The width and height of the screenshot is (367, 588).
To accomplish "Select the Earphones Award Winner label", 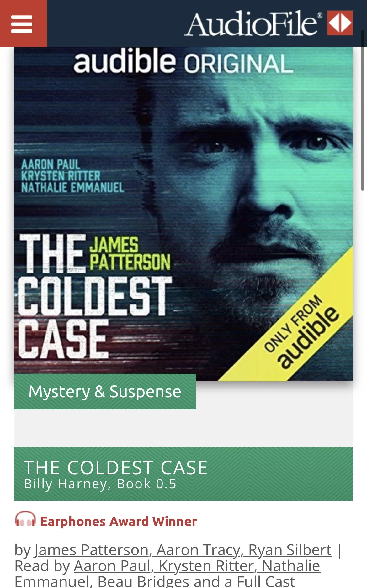I will 118,522.
